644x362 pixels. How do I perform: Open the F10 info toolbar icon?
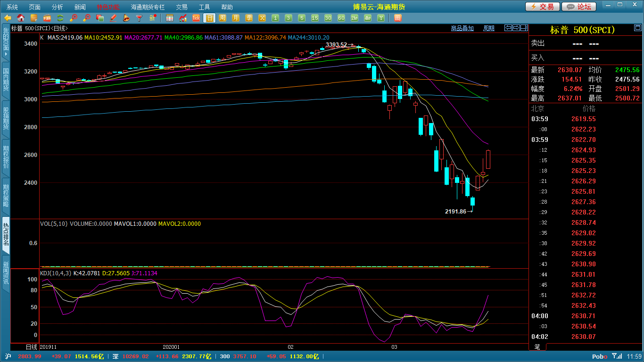coord(47,18)
